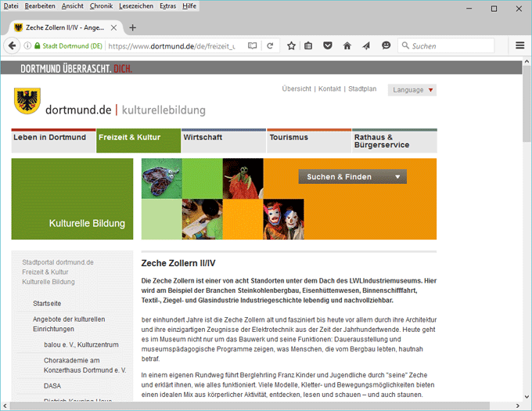532x411 pixels.
Task: Maximize the browser window
Action: (x=494, y=9)
